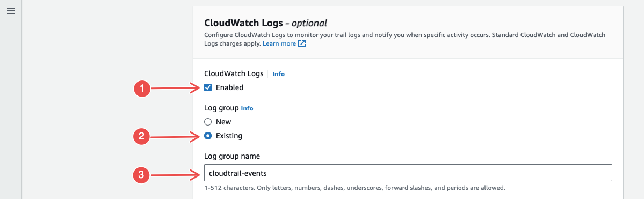Click the 1-512 characters hint text
The height and width of the screenshot is (199, 644).
(354, 188)
